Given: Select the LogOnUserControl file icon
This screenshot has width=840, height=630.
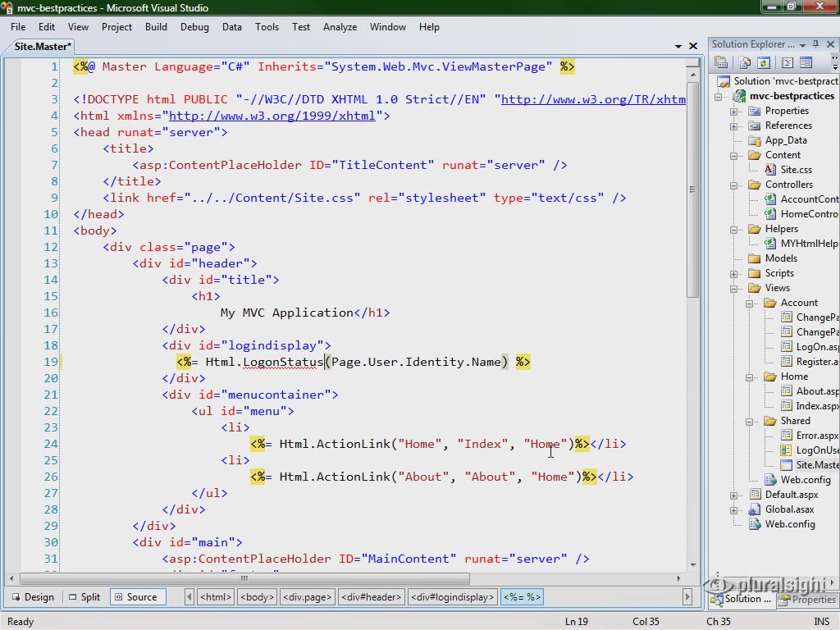Looking at the screenshot, I should [787, 450].
